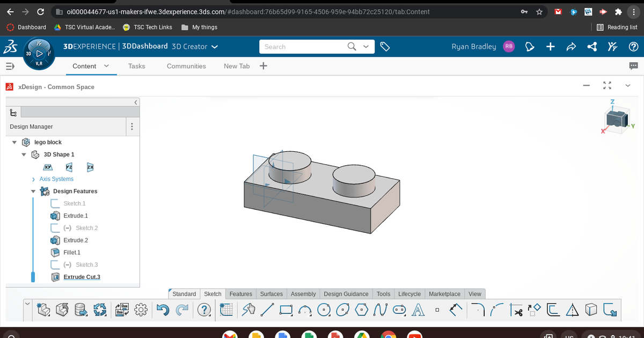Select the Ellipse sketch tool
This screenshot has height=338, width=644.
342,310
